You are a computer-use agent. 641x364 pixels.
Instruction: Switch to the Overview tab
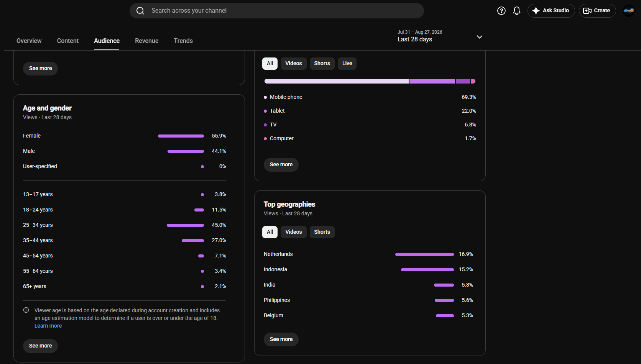pyautogui.click(x=29, y=41)
